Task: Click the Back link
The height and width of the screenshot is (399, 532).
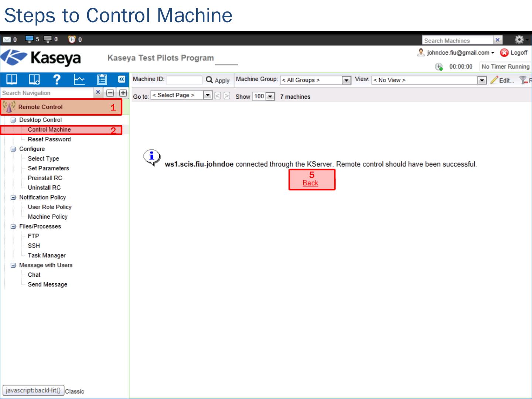Action: point(310,183)
